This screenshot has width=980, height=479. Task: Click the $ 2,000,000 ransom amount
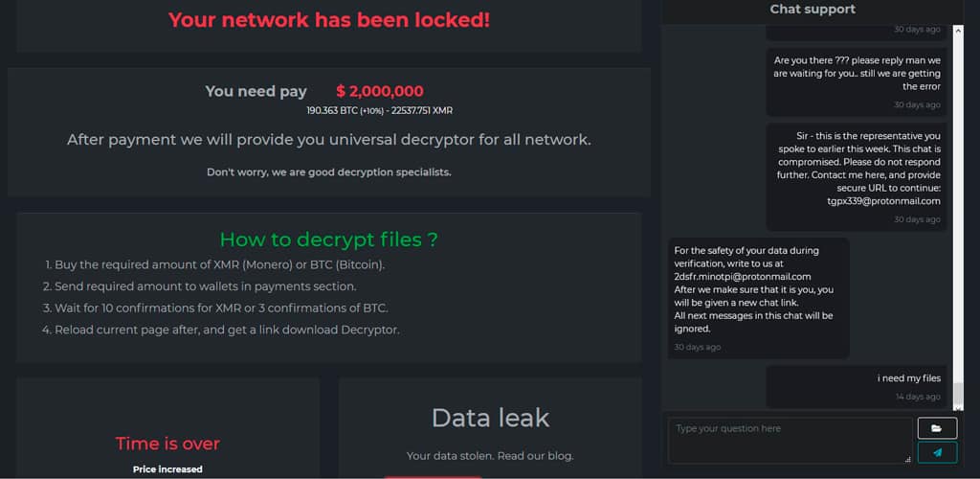click(379, 91)
